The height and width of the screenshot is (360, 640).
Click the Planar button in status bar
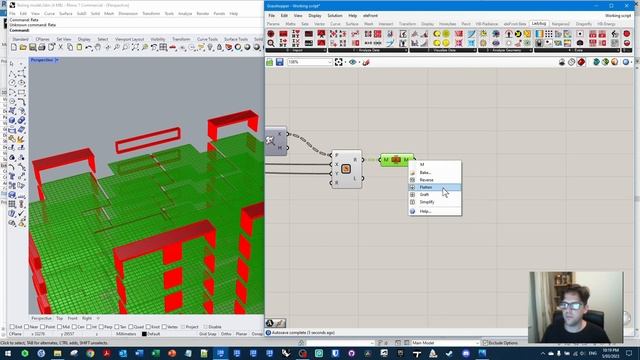pos(241,334)
